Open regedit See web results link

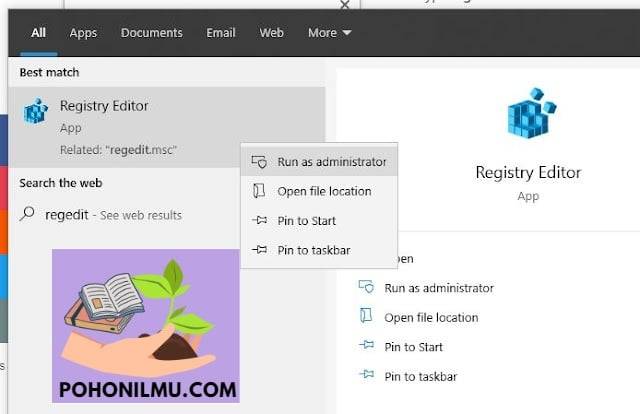point(113,215)
